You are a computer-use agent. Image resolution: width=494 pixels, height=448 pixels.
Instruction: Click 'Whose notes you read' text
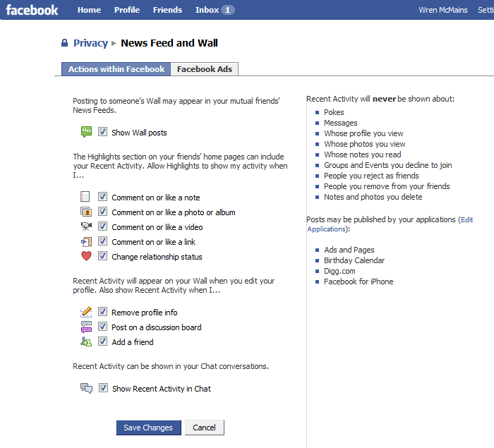pyautogui.click(x=363, y=155)
